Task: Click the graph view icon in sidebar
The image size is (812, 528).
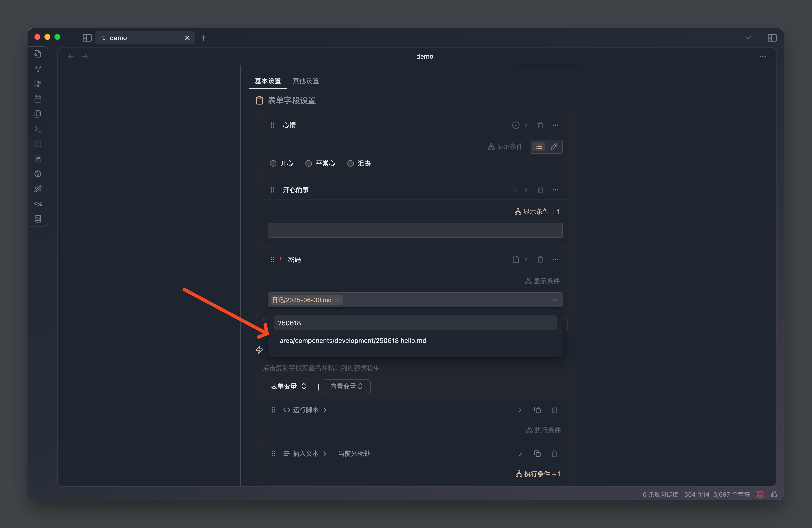Action: coord(38,69)
